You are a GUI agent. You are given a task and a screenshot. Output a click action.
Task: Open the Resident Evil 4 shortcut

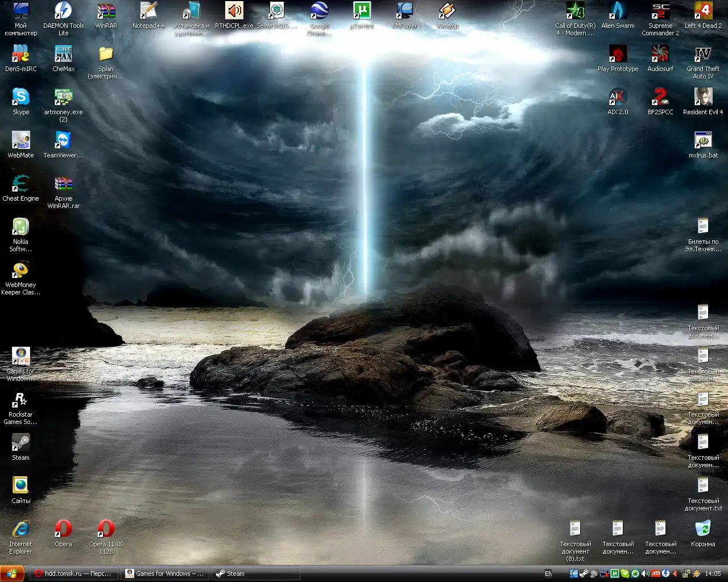point(703,98)
